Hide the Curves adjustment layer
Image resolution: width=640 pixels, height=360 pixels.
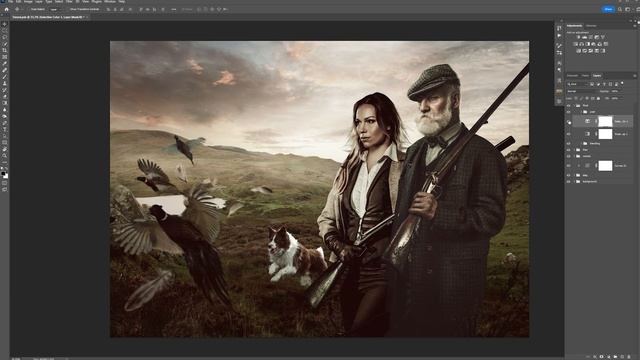pos(568,165)
